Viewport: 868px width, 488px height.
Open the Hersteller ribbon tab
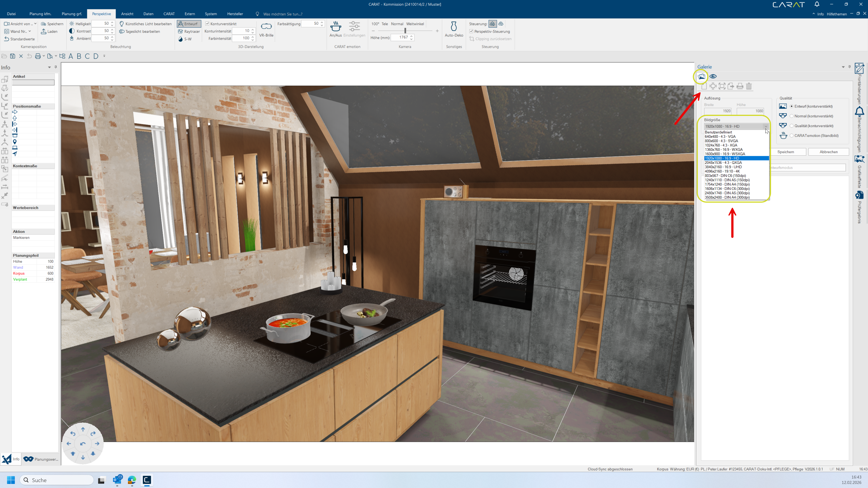coord(235,14)
